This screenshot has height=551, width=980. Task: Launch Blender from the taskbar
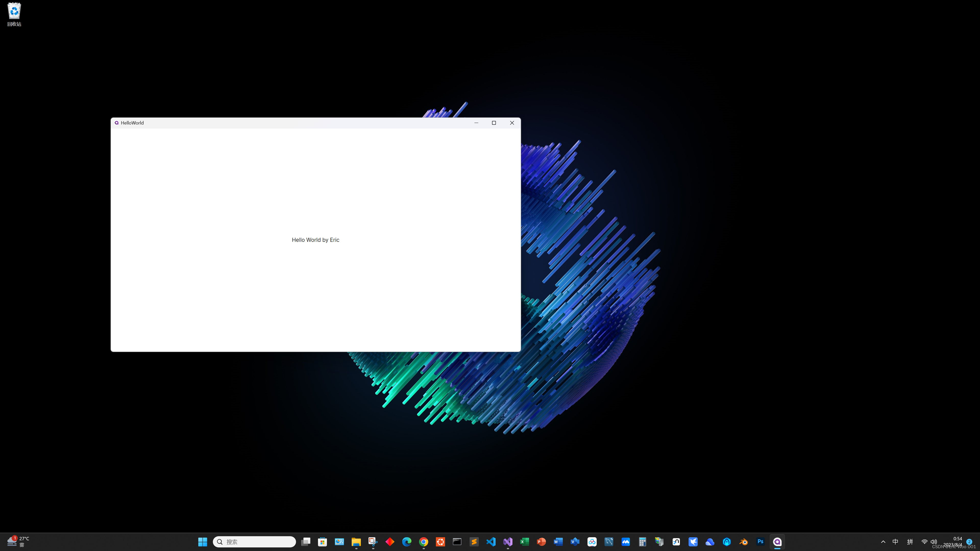(x=743, y=542)
